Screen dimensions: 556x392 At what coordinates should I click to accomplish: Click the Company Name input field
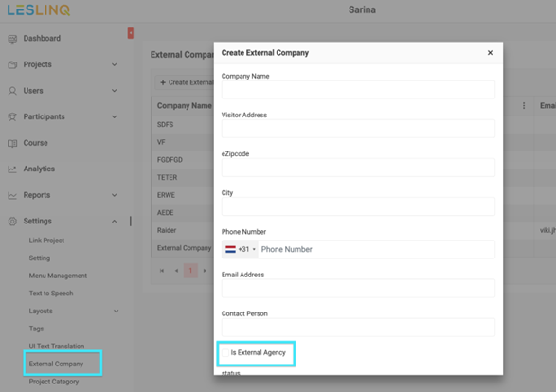pyautogui.click(x=358, y=90)
